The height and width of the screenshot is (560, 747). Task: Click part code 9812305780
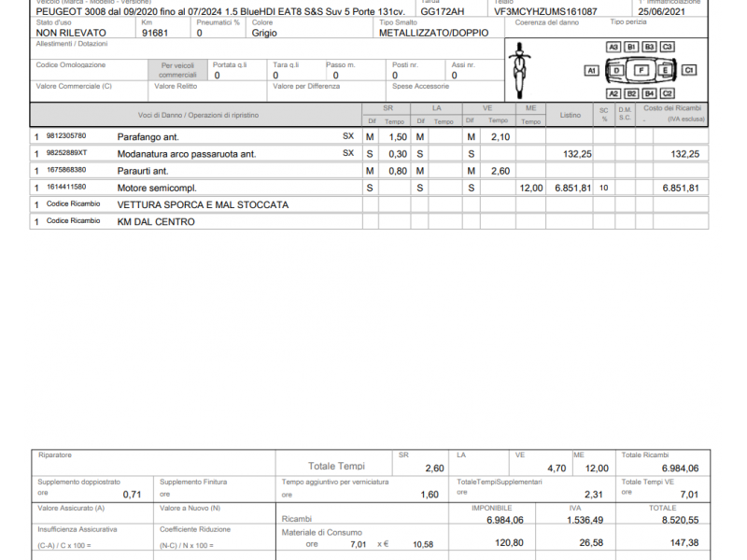(66, 135)
